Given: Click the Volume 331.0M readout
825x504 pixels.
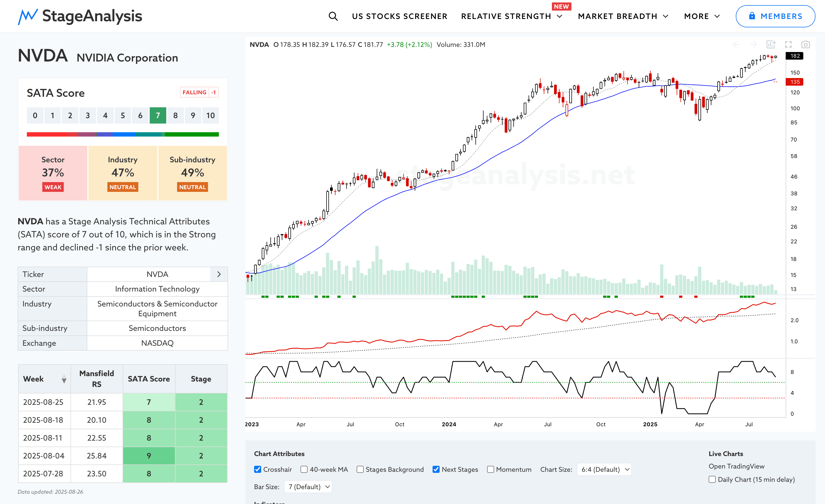Looking at the screenshot, I should 461,44.
